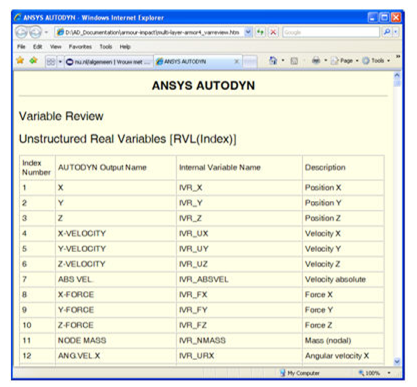Click the Feeds toolbar icon
Viewport: 417px width, 387px height.
pos(294,61)
